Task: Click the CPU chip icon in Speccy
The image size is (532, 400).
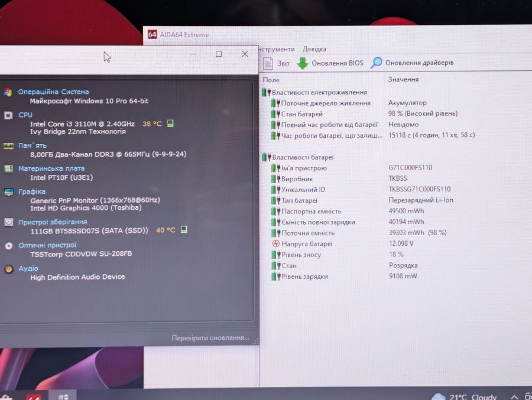Action: coord(8,115)
